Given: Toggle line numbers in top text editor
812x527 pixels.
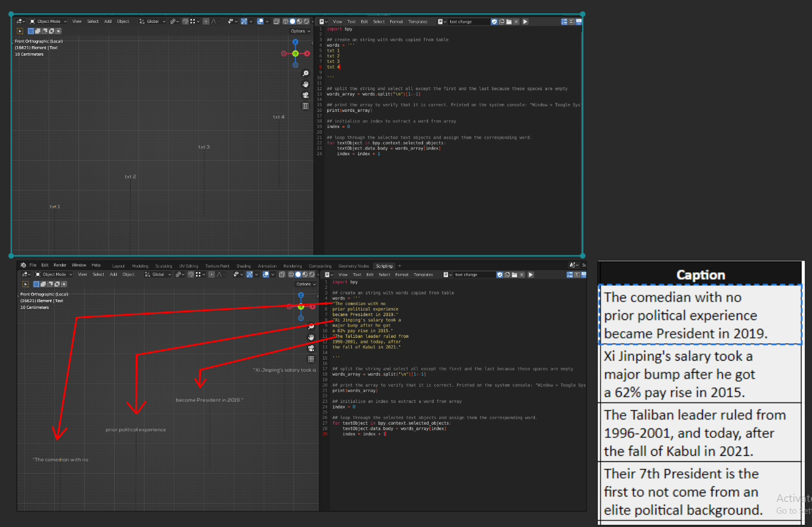Looking at the screenshot, I should click(x=564, y=22).
